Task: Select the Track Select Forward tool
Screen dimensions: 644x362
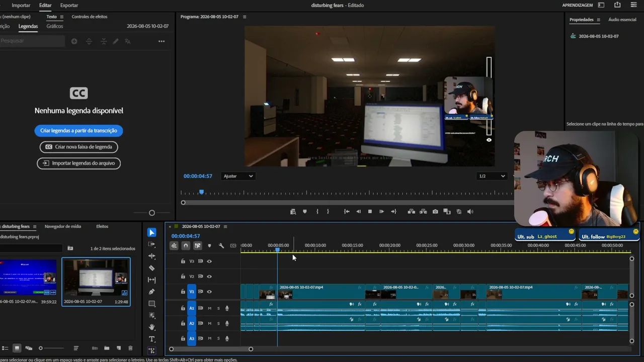Action: tap(152, 244)
